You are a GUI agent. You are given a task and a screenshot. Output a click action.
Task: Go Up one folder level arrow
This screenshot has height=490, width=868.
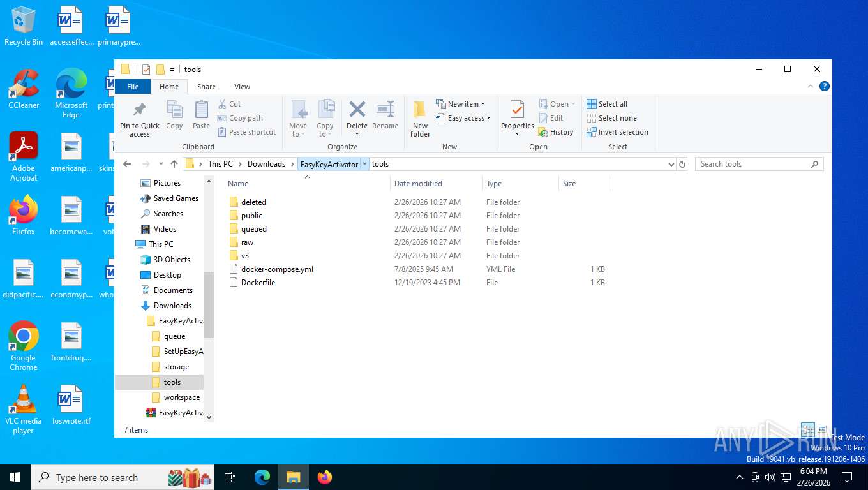coord(174,164)
